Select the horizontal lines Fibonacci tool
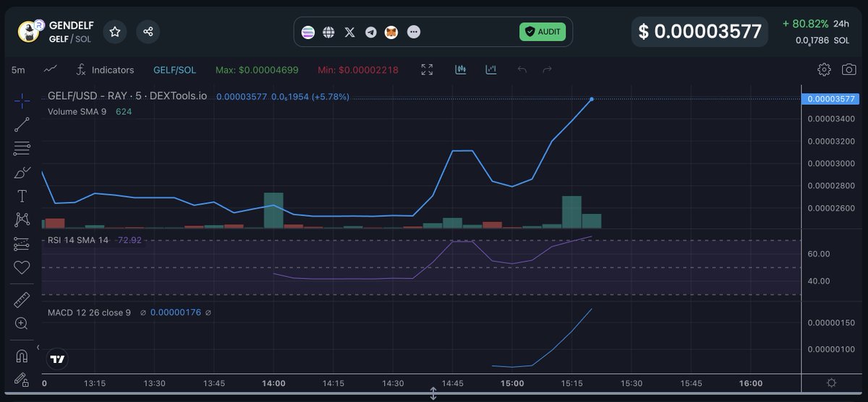Image resolution: width=868 pixels, height=402 pixels. 22,148
